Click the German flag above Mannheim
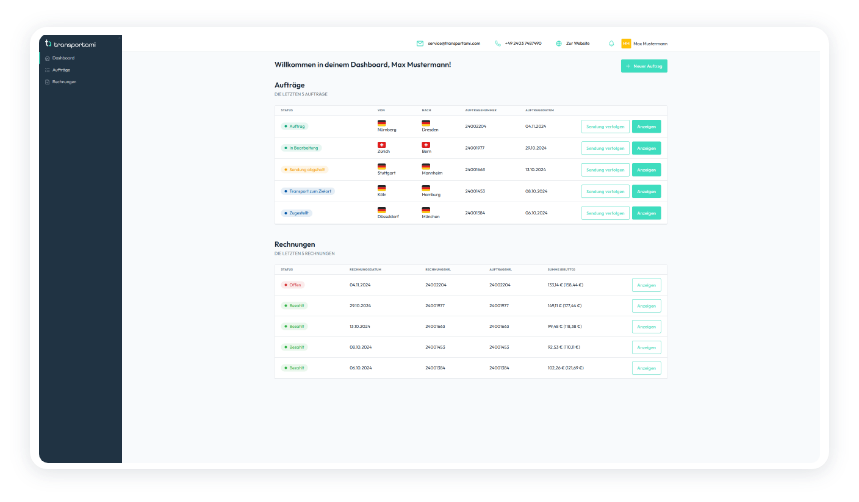 click(x=426, y=167)
